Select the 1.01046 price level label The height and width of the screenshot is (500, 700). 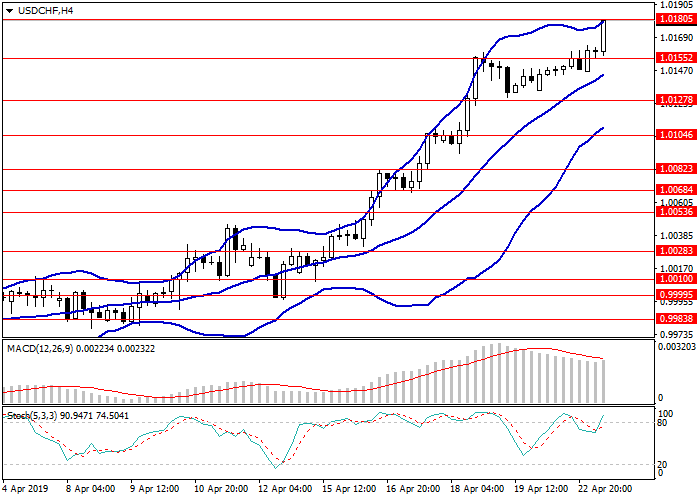point(677,135)
